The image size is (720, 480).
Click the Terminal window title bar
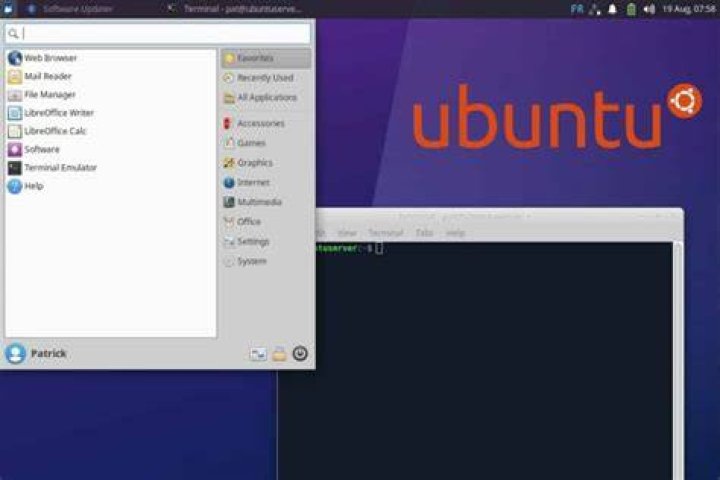click(x=500, y=215)
